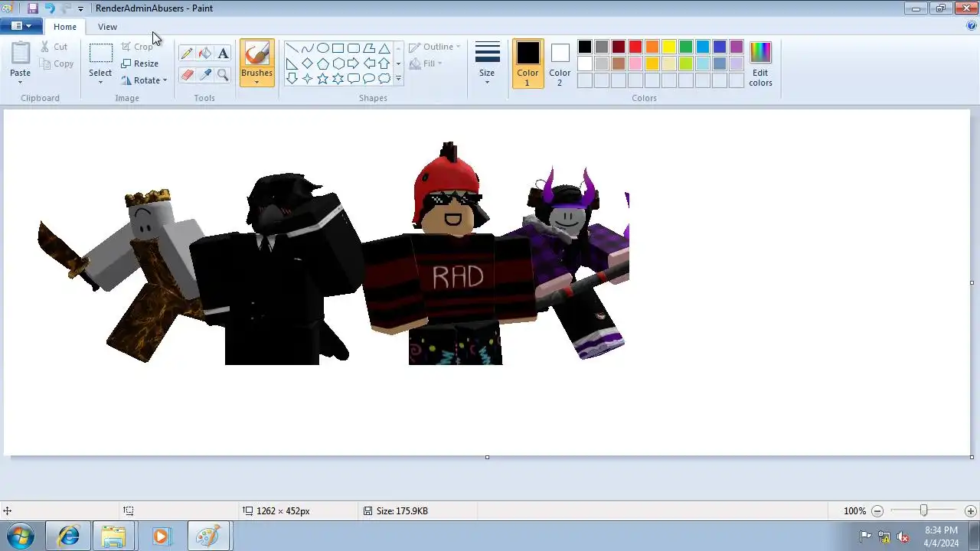Pick the purple color swatch

click(x=737, y=47)
